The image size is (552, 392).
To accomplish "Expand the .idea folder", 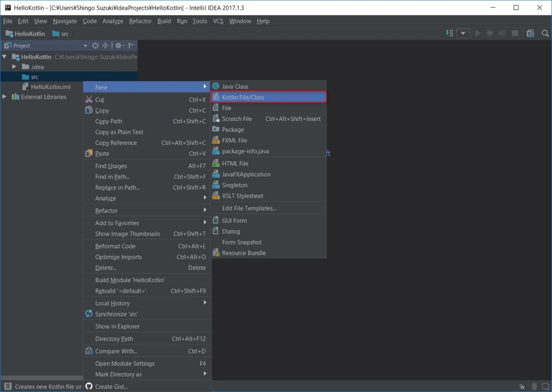I will click(x=14, y=66).
